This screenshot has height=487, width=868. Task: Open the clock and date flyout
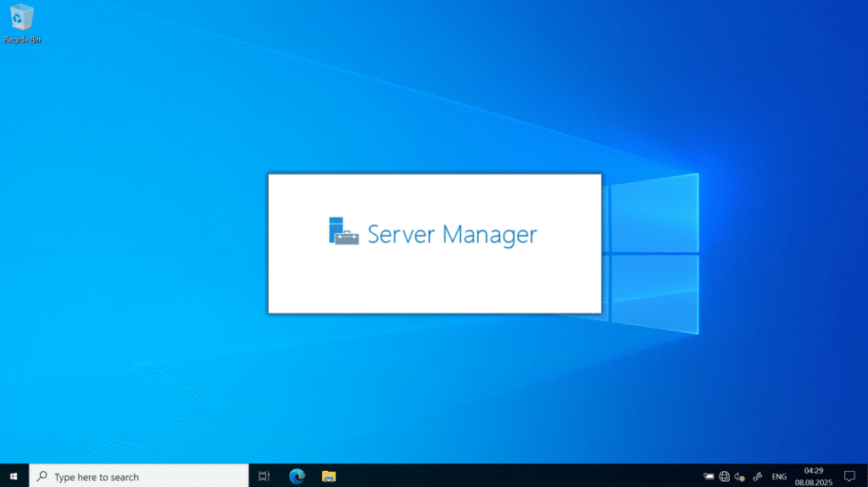814,477
